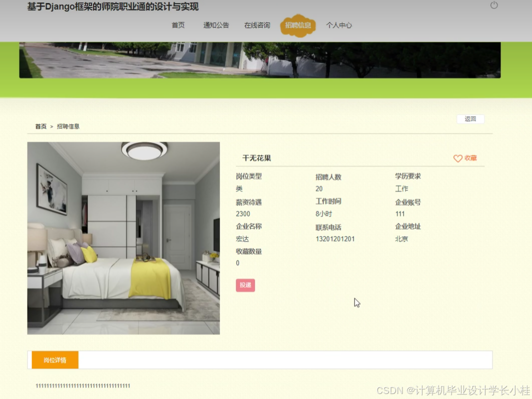Click the company address 北京
The width and height of the screenshot is (532, 399).
(401, 239)
